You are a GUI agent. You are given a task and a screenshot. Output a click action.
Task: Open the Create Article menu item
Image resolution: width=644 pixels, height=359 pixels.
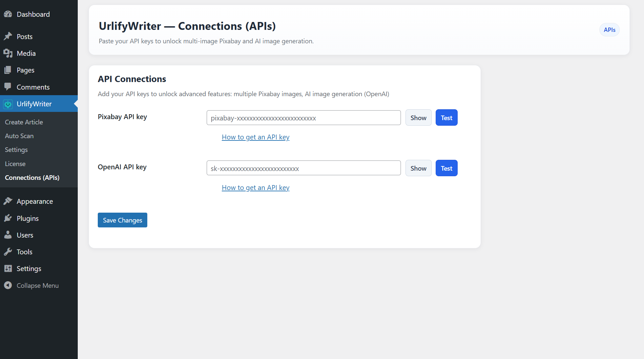pos(24,122)
